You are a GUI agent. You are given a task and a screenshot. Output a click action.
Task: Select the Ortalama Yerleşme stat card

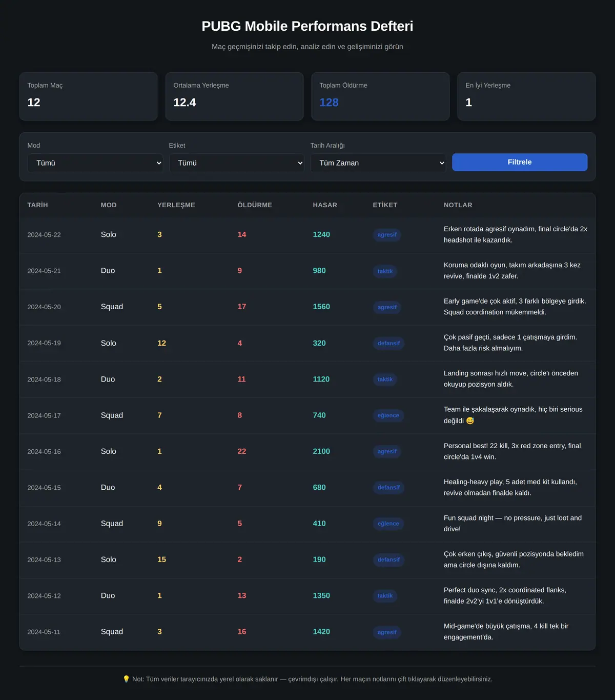point(234,96)
